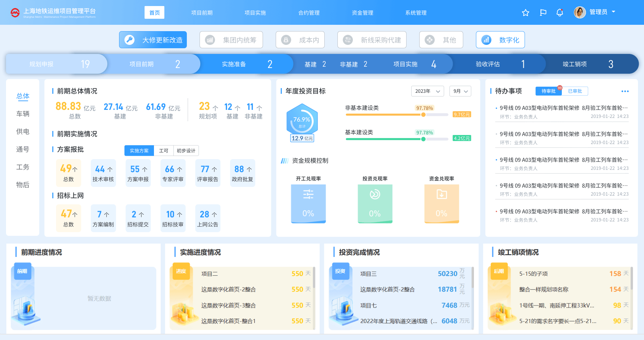Switch to the 实施方案 toggle tab
Viewport: 644px width, 340px height.
[x=139, y=151]
